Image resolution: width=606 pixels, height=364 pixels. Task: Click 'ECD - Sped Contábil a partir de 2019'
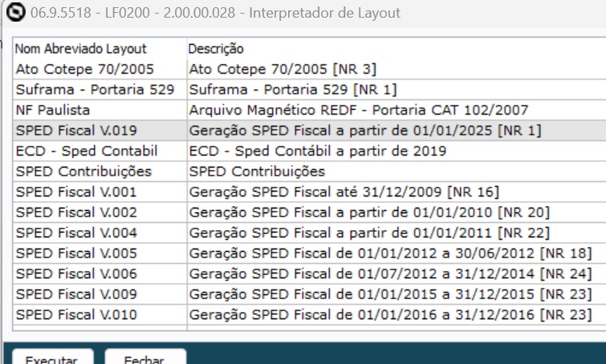point(397,151)
